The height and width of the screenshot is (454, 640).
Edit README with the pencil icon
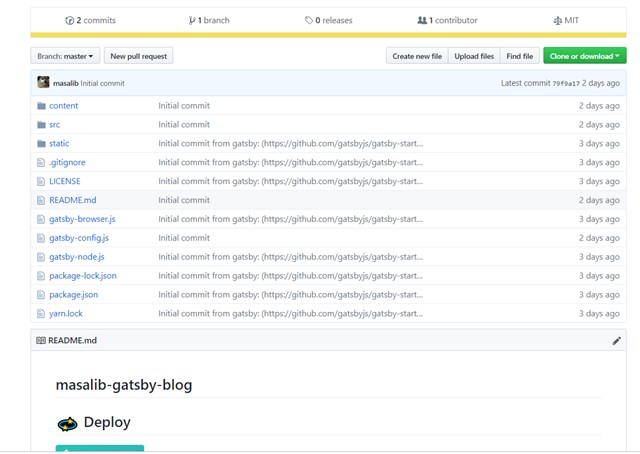pyautogui.click(x=616, y=341)
